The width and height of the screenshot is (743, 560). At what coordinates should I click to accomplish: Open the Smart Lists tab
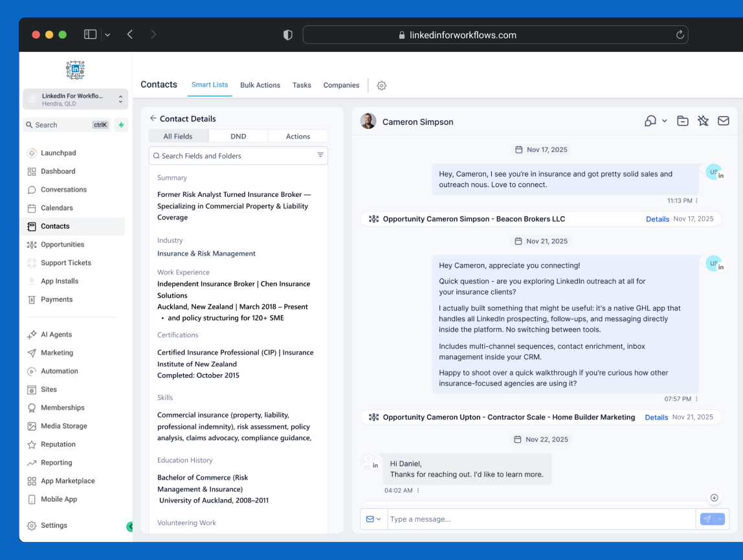click(x=210, y=85)
